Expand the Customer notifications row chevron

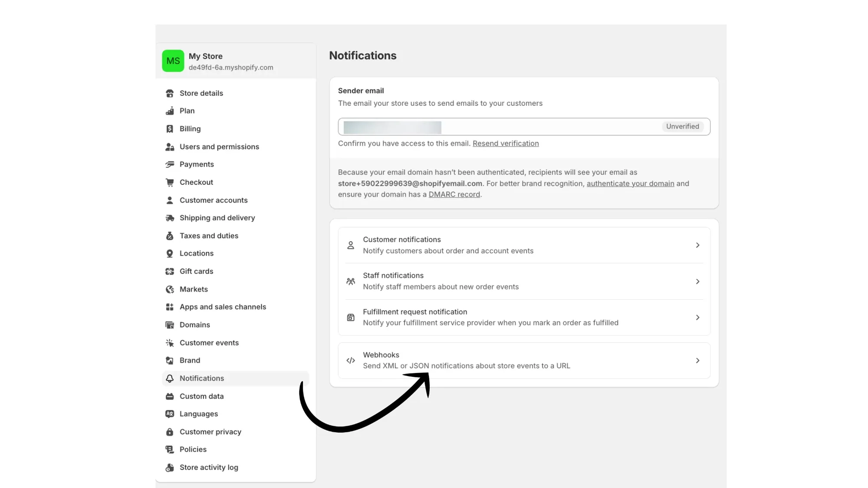(697, 245)
